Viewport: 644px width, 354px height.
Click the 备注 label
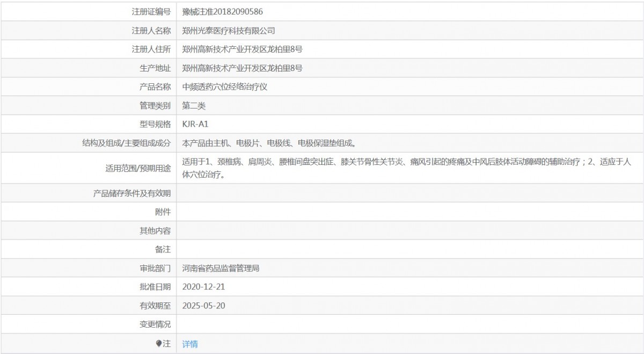click(163, 249)
